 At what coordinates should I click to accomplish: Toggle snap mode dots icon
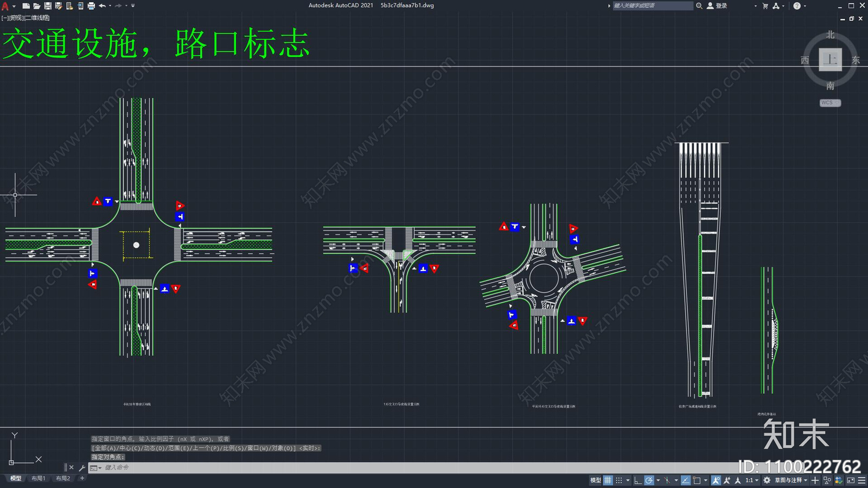(x=619, y=480)
